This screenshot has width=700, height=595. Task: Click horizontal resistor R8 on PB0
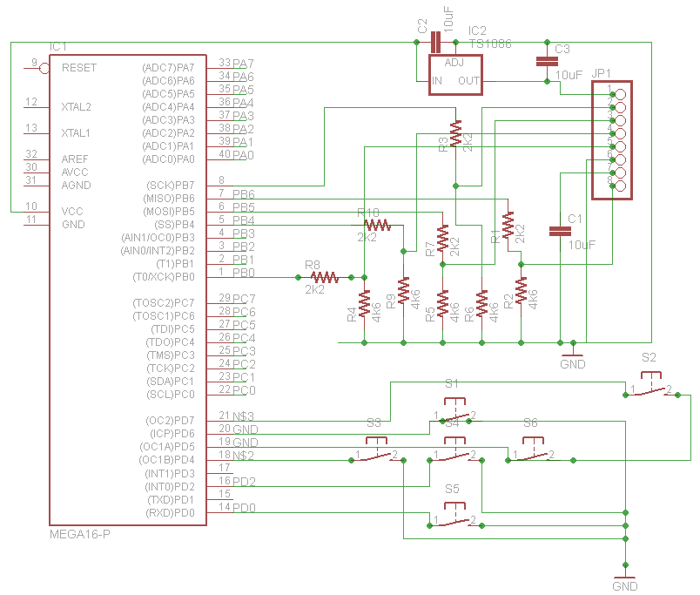click(x=323, y=278)
